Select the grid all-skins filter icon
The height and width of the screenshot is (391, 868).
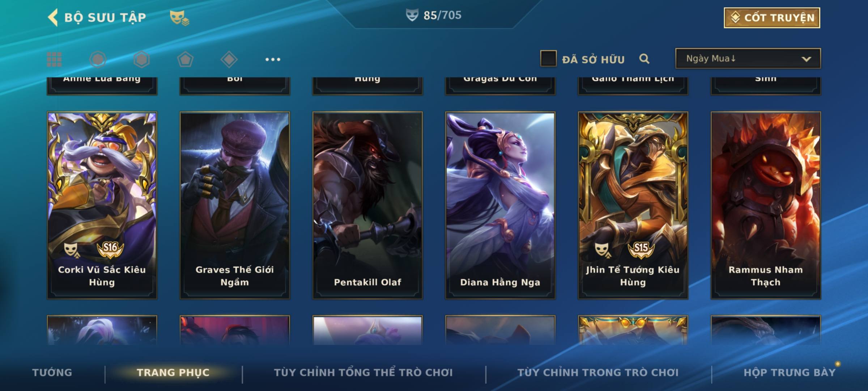click(x=54, y=59)
